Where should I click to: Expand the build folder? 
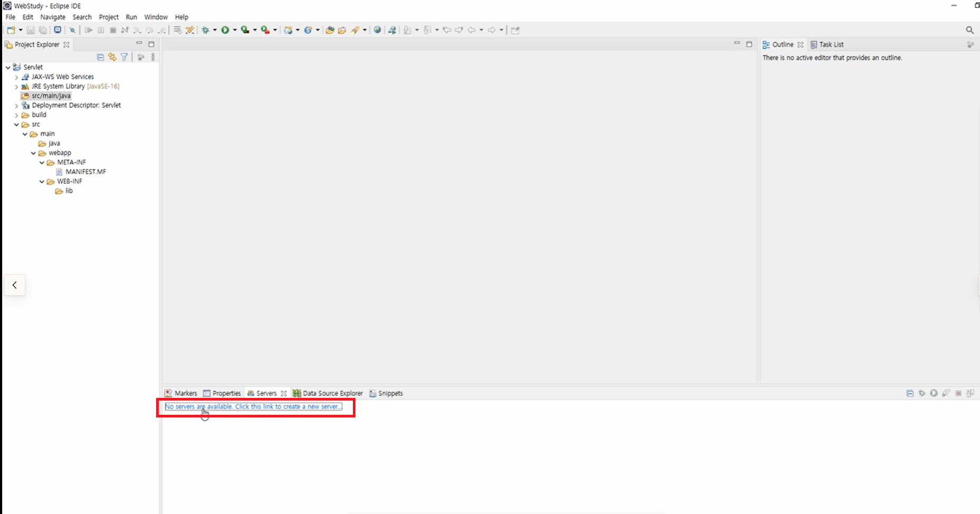[x=16, y=115]
